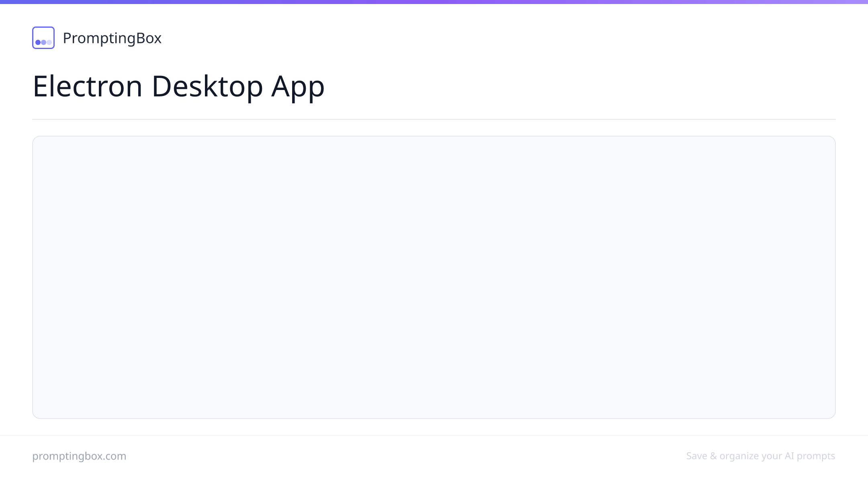Click the Save & organize tagline
The height and width of the screenshot is (482, 868).
pos(761,456)
